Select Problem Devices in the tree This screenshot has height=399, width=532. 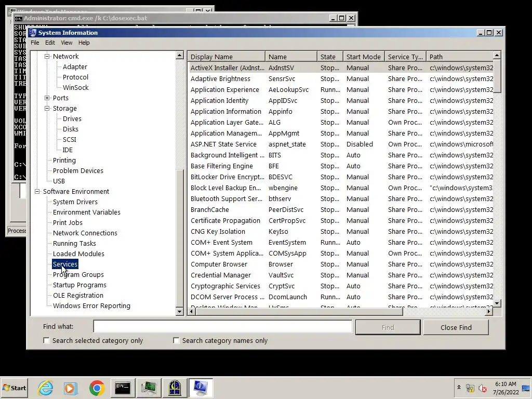pos(78,170)
